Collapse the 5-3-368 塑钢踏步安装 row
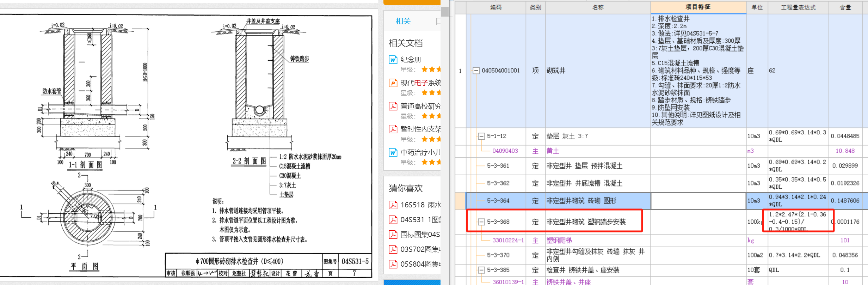 point(481,222)
